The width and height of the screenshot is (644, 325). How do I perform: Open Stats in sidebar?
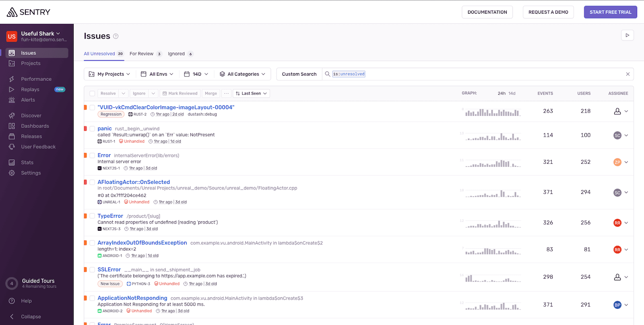27,163
